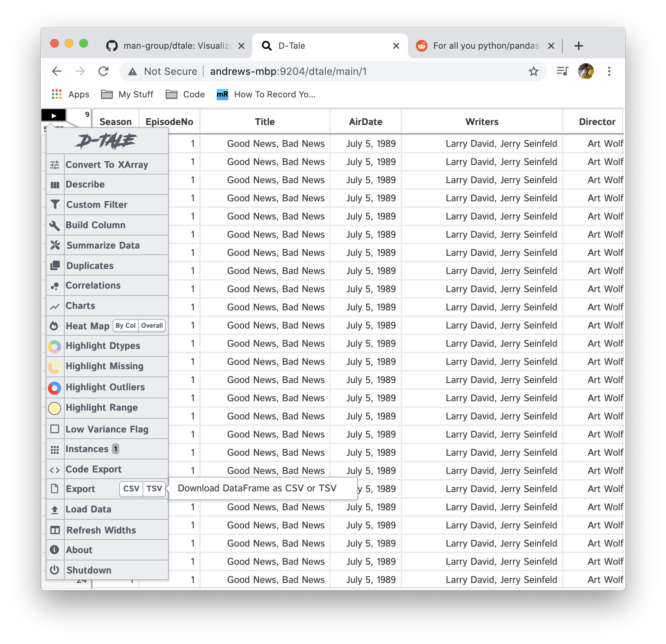
Task: Open the AirDate column header menu
Action: coord(365,122)
